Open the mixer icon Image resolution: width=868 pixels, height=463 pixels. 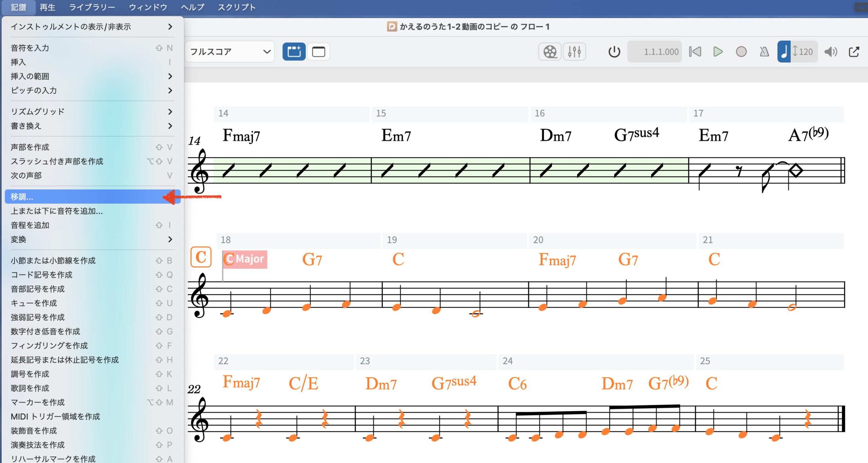click(x=574, y=52)
